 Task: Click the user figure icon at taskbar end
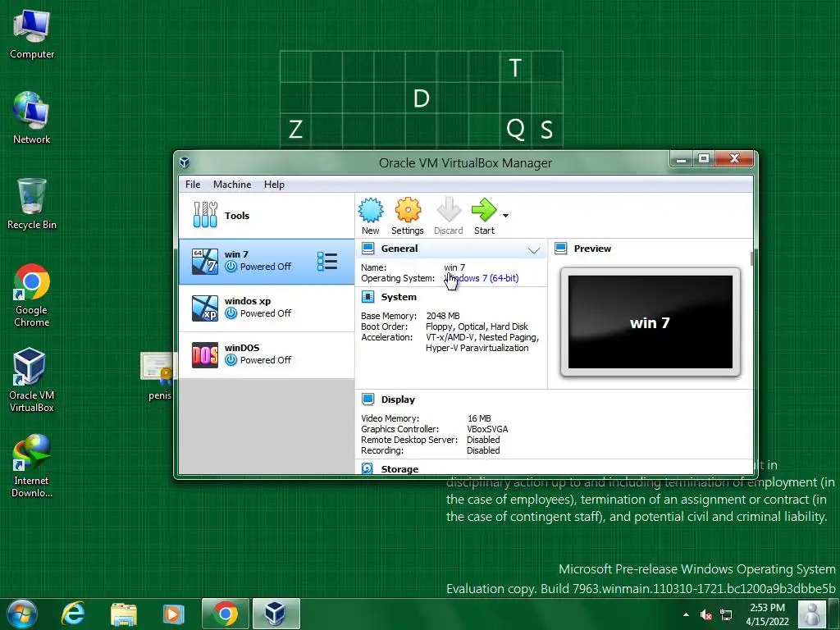811,614
